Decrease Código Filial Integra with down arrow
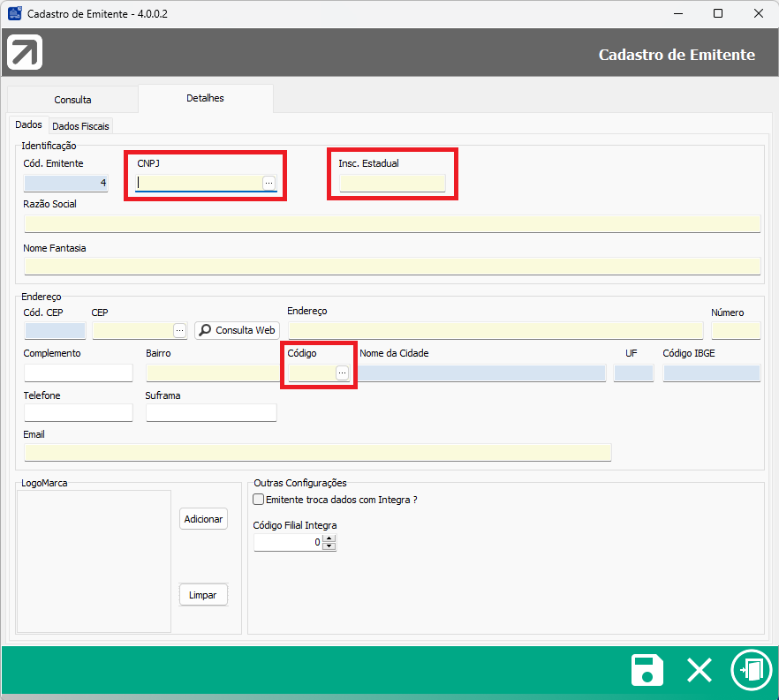 tap(329, 546)
